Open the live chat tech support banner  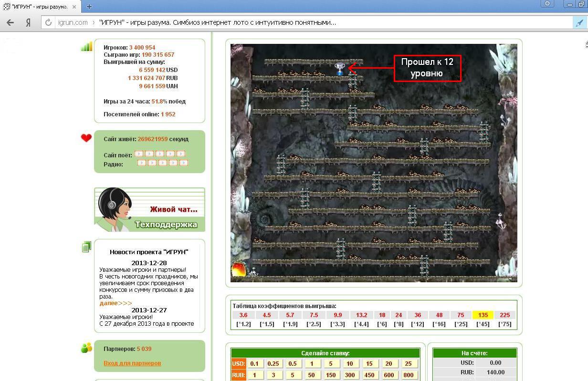click(x=150, y=210)
